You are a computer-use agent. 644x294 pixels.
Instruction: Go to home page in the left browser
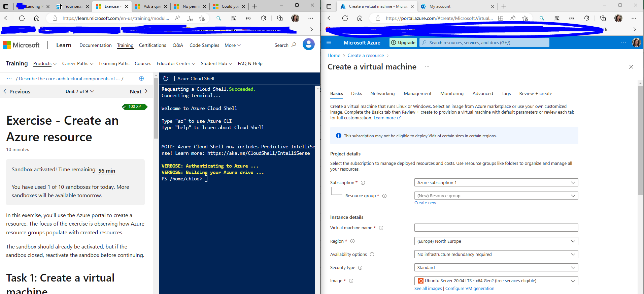pos(37,18)
